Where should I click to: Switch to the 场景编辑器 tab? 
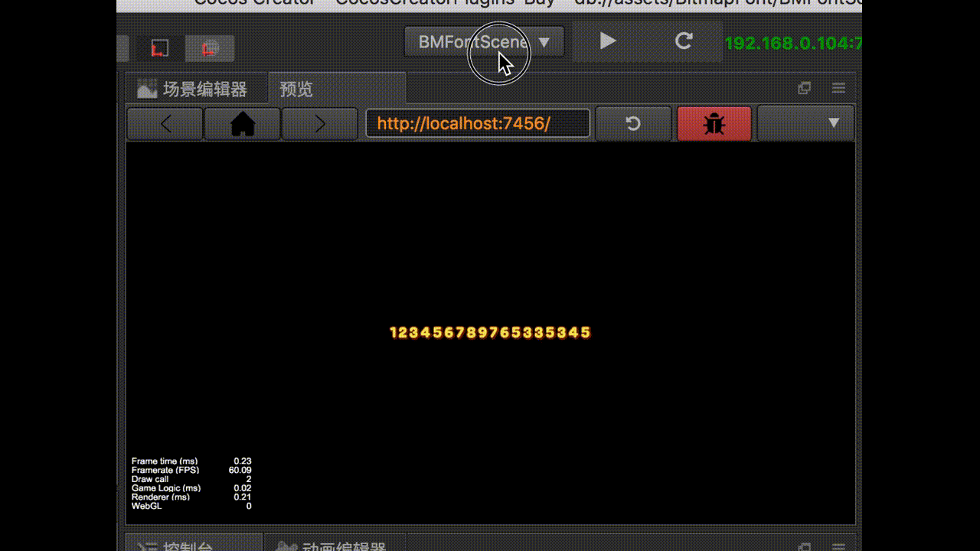(x=192, y=90)
